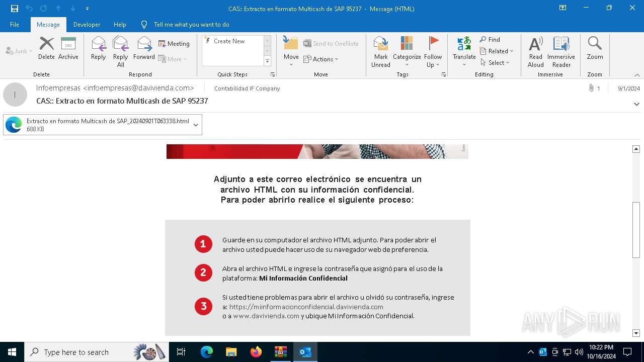The height and width of the screenshot is (362, 644).
Task: Click Reply All
Action: (120, 51)
